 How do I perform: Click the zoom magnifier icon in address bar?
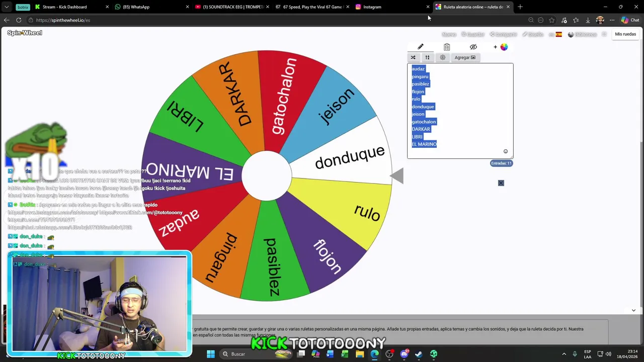[531, 20]
